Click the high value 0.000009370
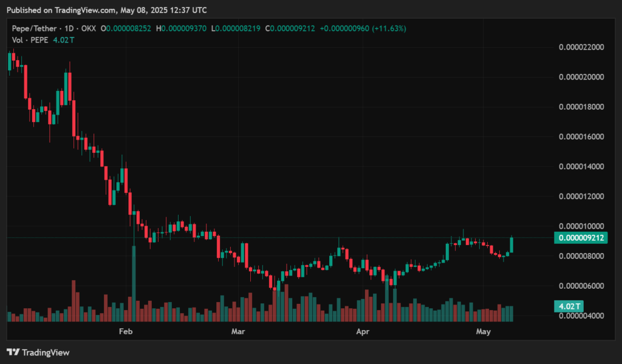 183,29
